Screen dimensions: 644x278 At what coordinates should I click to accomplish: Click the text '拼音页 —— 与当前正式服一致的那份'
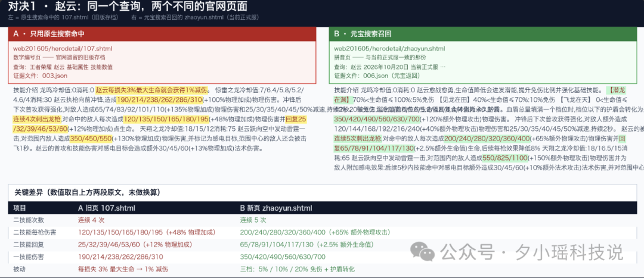[x=380, y=57]
